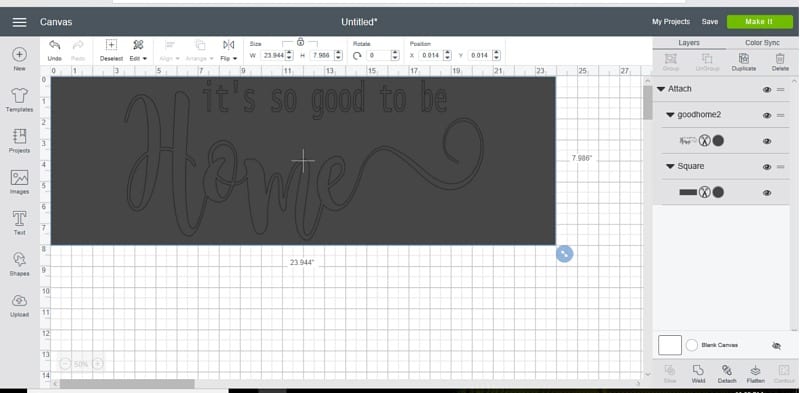Open the Flip dropdown
Screen dimensions: 800x393
coord(229,50)
